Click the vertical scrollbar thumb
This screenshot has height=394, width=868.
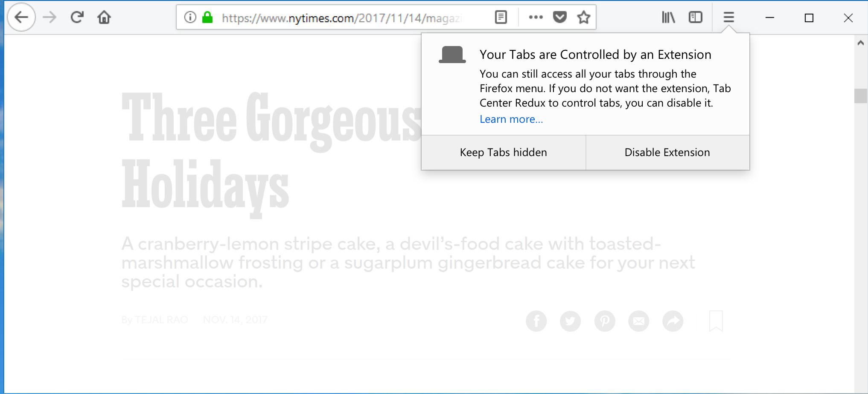(x=861, y=96)
